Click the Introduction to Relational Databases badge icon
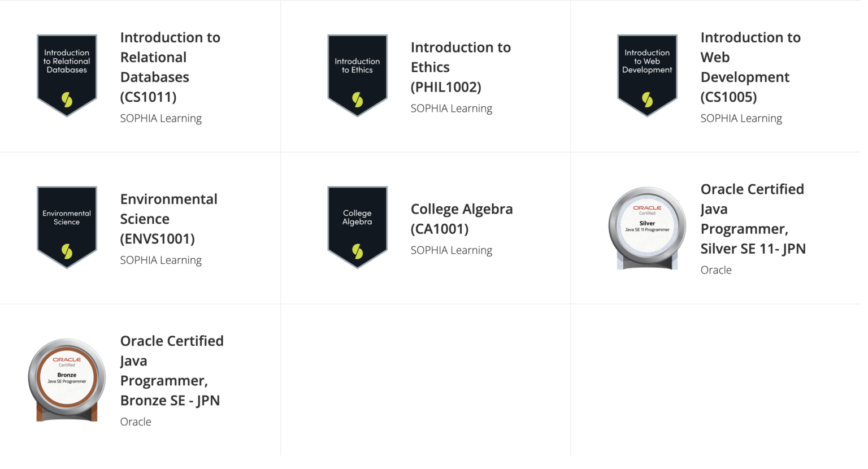 (x=67, y=75)
